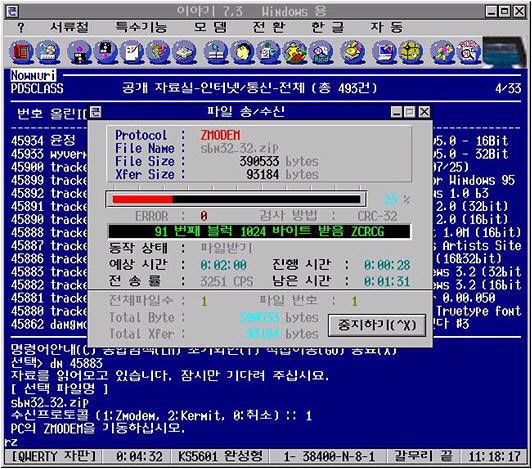This screenshot has height=469, width=532.
Task: Click the ZMODEM protocol value in dialog
Action: 220,135
